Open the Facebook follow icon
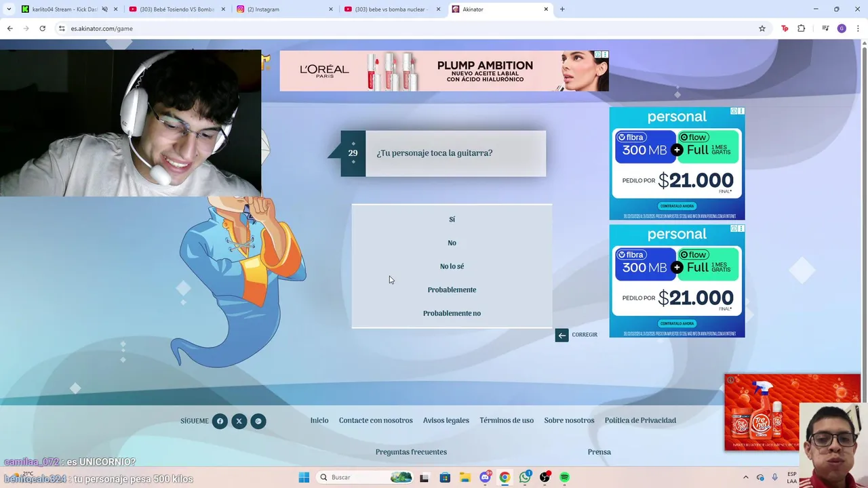The width and height of the screenshot is (868, 488). click(x=220, y=421)
